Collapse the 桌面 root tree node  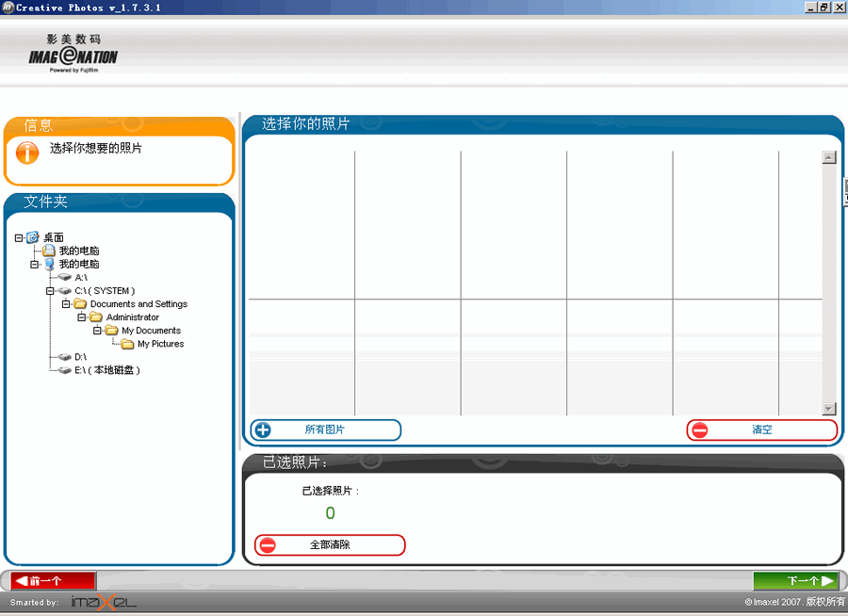(18, 238)
